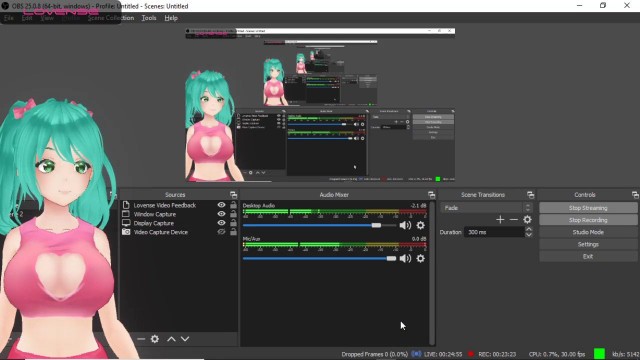Image resolution: width=640 pixels, height=360 pixels.
Task: Click the Window Capture window icon
Action: [x=126, y=214]
